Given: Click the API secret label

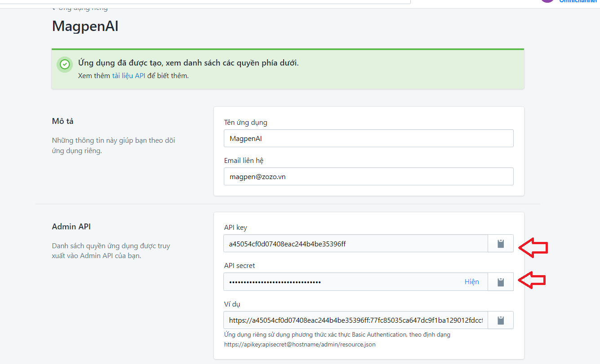Looking at the screenshot, I should 240,266.
